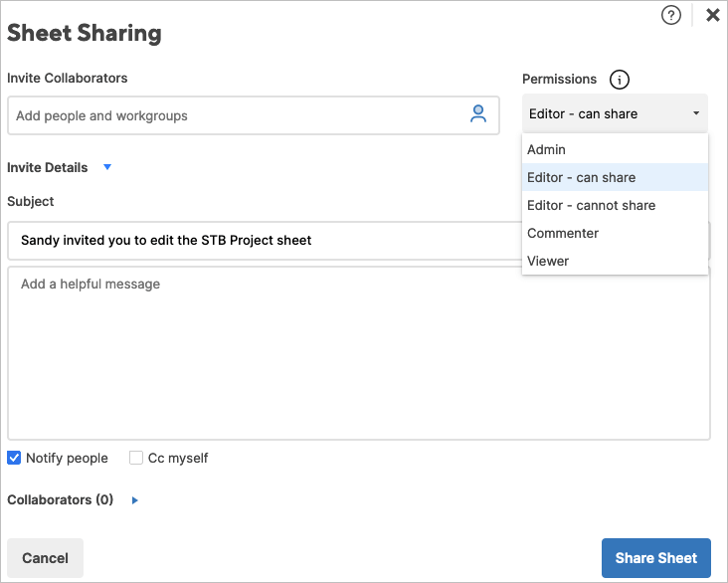Image resolution: width=728 pixels, height=583 pixels.
Task: Select Editor - cannot share option
Action: point(592,205)
